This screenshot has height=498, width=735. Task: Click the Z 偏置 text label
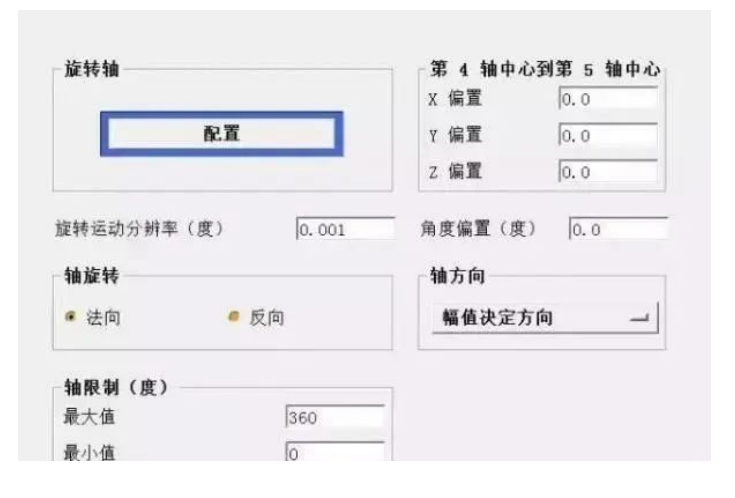click(x=455, y=172)
